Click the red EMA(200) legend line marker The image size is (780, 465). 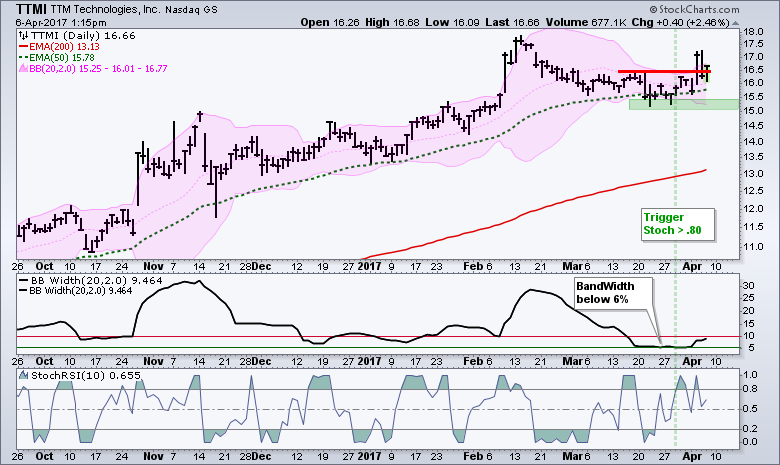coord(23,47)
